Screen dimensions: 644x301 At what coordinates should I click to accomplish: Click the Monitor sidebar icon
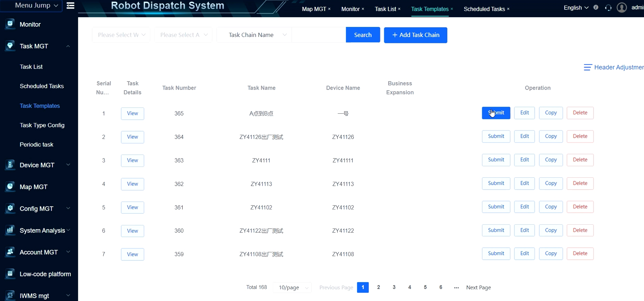coord(10,24)
